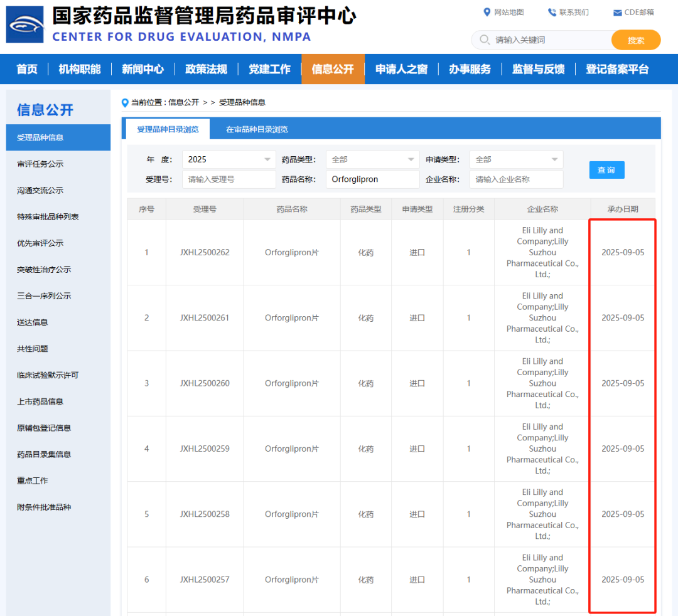Click the current location pin icon
Image resolution: width=678 pixels, height=616 pixels.
pyautogui.click(x=125, y=103)
